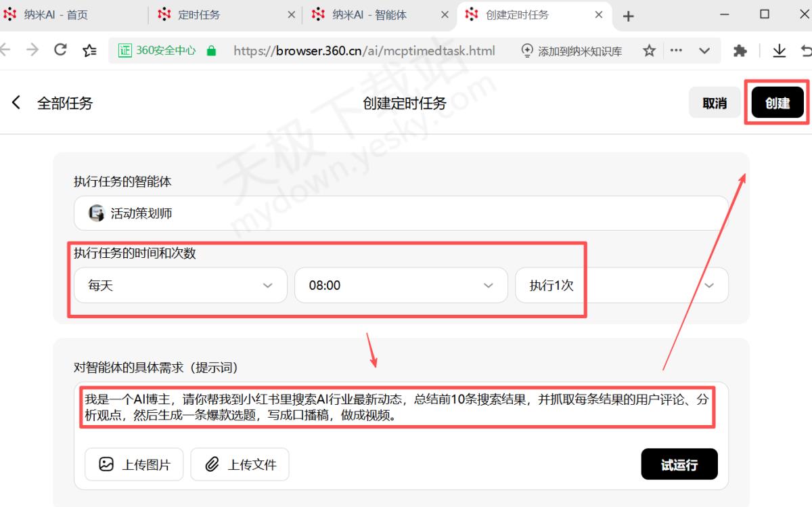The image size is (812, 507).
Task: Click the favorites star list icon
Action: click(89, 50)
